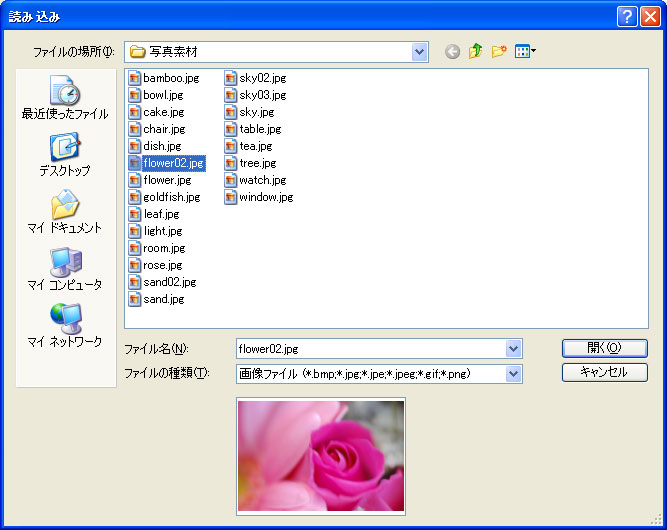Screen dimensions: 667x530
Task: Expand the ファイル名 dropdown arrow
Action: click(513, 349)
